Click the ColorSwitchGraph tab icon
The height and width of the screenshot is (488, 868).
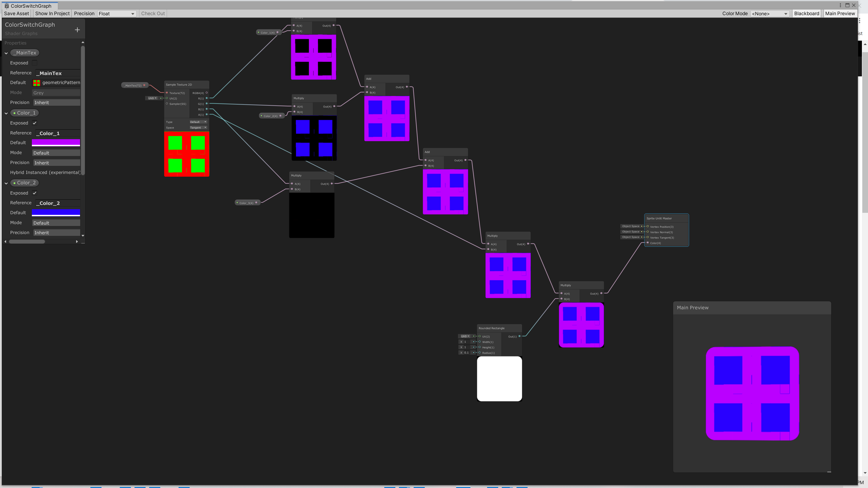[x=6, y=6]
